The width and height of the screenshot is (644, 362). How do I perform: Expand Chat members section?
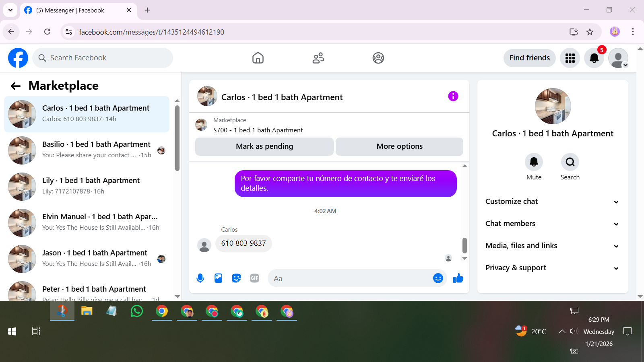click(x=552, y=224)
